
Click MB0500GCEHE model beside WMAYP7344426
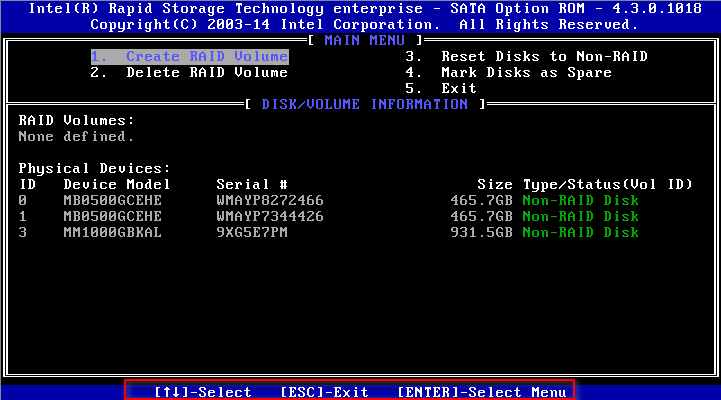point(113,217)
